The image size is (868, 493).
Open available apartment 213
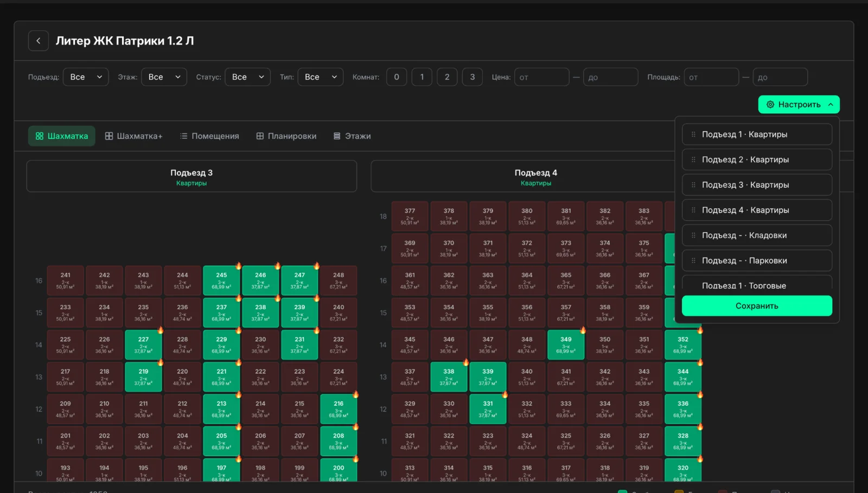(221, 409)
